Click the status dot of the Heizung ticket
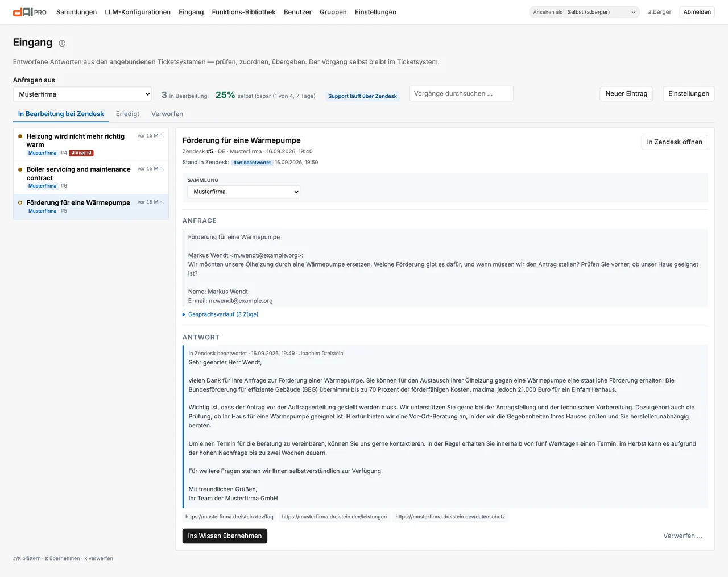 [20, 136]
